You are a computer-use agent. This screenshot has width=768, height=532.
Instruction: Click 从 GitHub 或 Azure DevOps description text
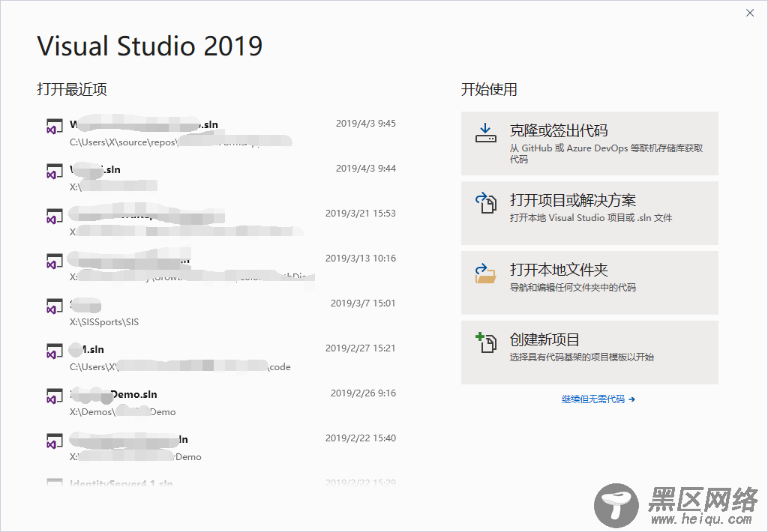(x=606, y=153)
